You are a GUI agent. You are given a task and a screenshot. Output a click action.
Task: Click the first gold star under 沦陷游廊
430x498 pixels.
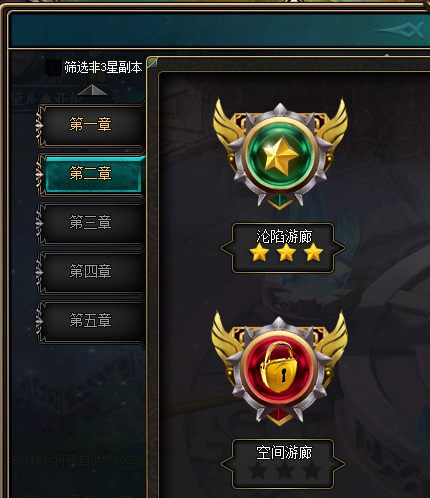259,252
